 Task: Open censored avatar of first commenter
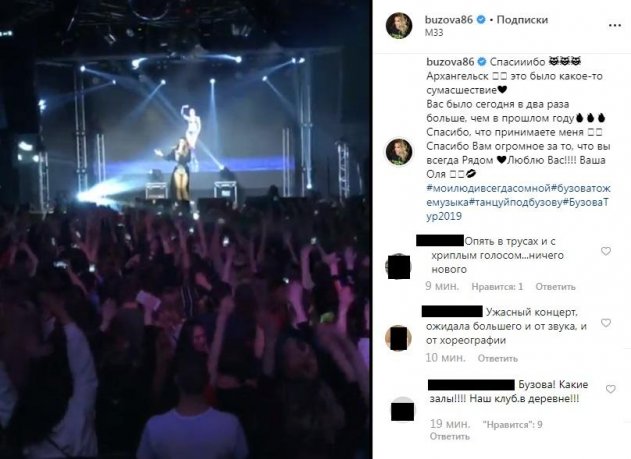point(398,266)
